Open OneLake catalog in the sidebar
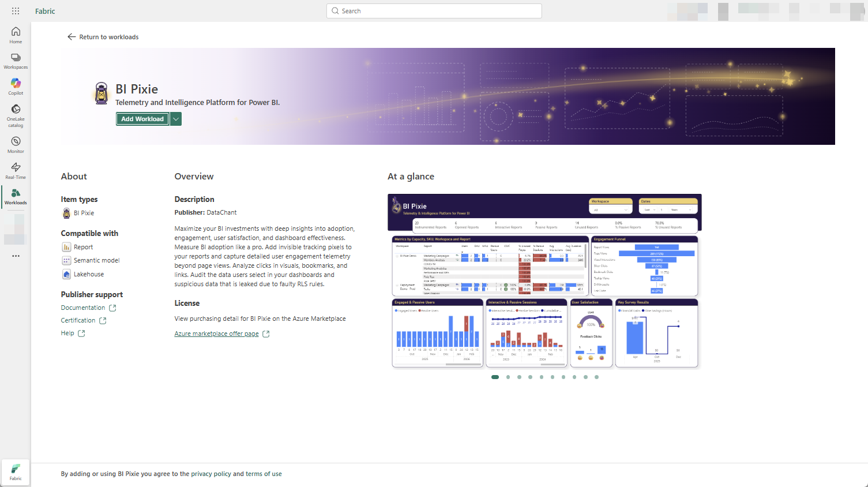Viewport: 868px width, 487px height. coord(16,115)
